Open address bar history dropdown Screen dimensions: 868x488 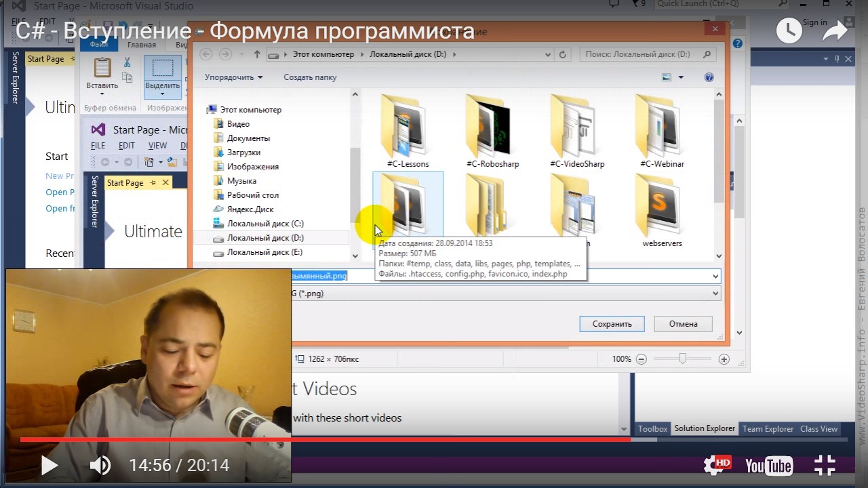pos(547,54)
